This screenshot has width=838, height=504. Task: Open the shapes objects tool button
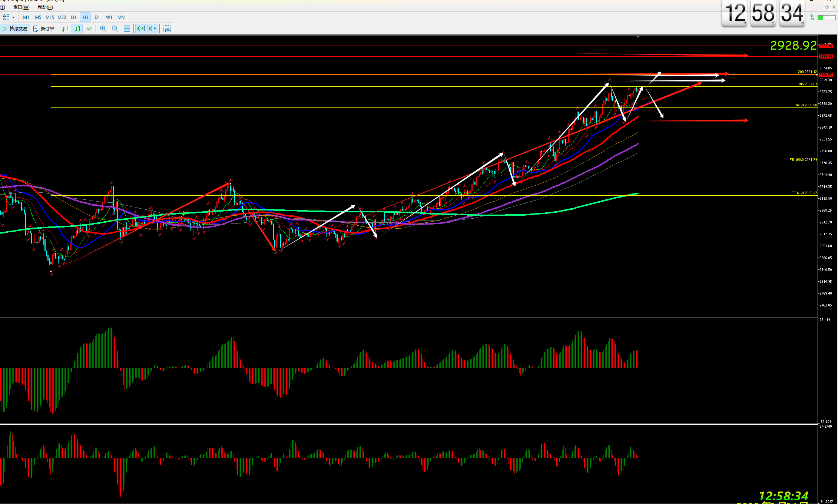point(6,17)
